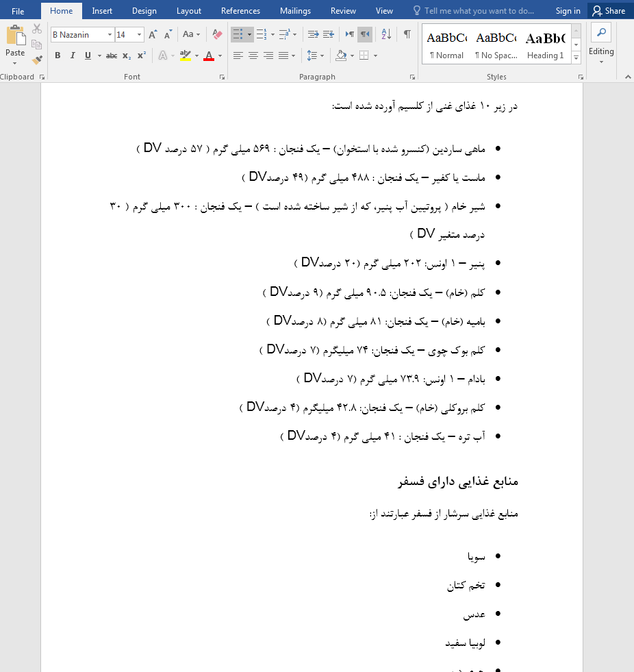Open Text Effects glowing A icon

pyautogui.click(x=163, y=55)
